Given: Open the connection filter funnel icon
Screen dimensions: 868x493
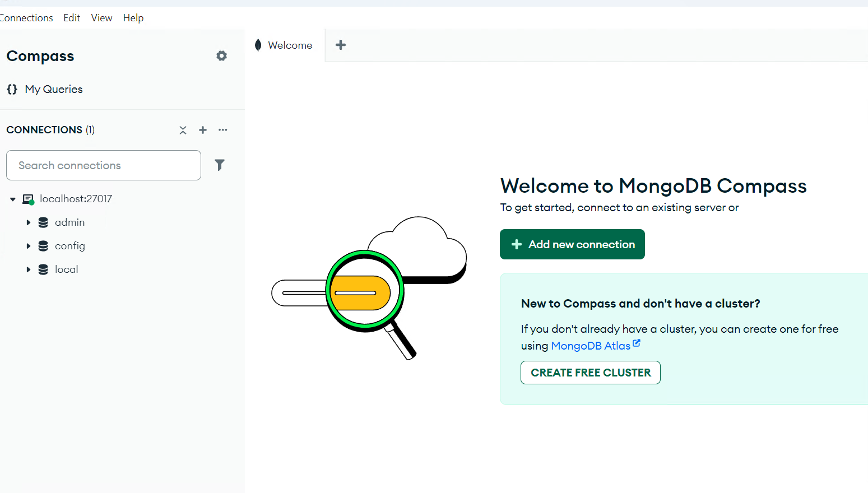Looking at the screenshot, I should [x=219, y=165].
